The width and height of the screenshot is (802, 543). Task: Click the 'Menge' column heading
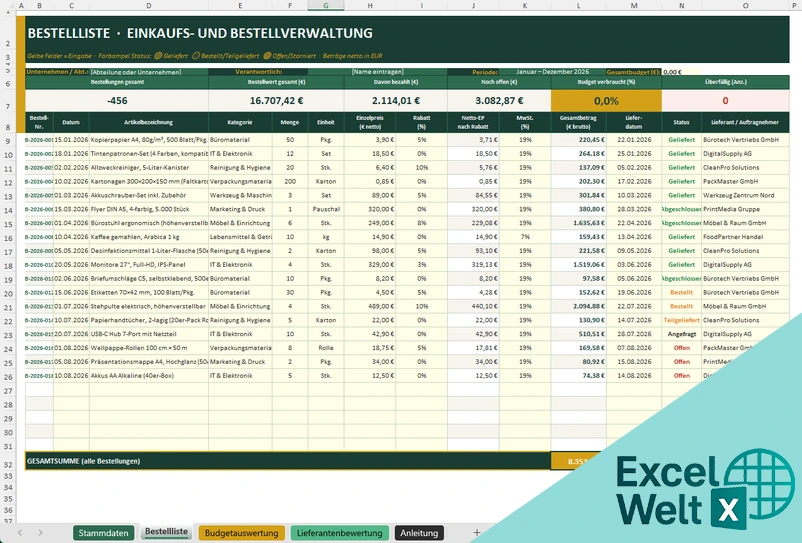(x=290, y=122)
